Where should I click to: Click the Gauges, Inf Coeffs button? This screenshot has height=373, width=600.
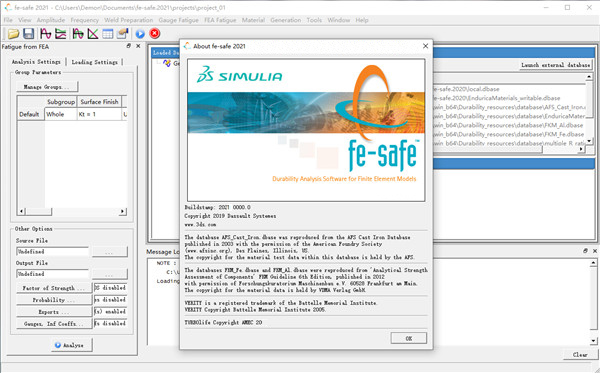tap(54, 324)
